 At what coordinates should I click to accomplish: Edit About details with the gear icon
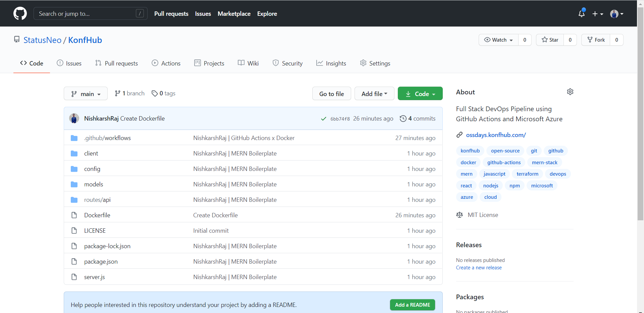(x=570, y=92)
